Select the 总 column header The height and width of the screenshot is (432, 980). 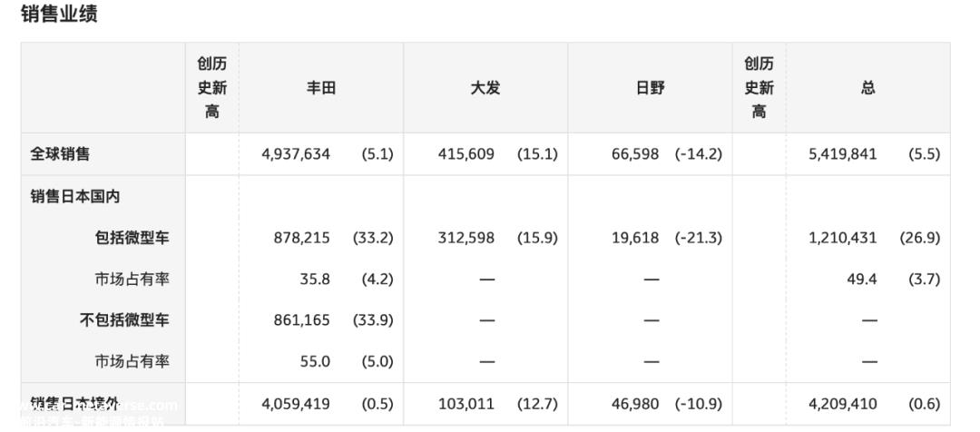point(867,87)
